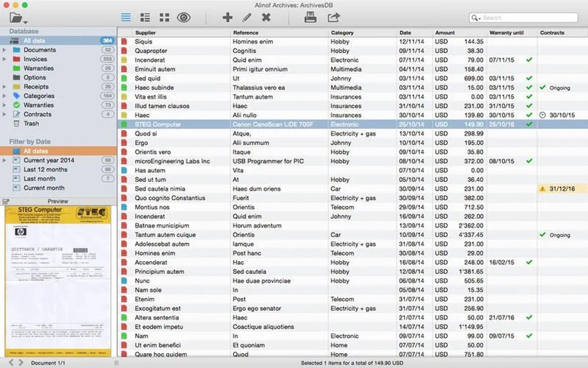Open the folder icon dropdown arrow
This screenshot has width=588, height=368.
pos(25,22)
